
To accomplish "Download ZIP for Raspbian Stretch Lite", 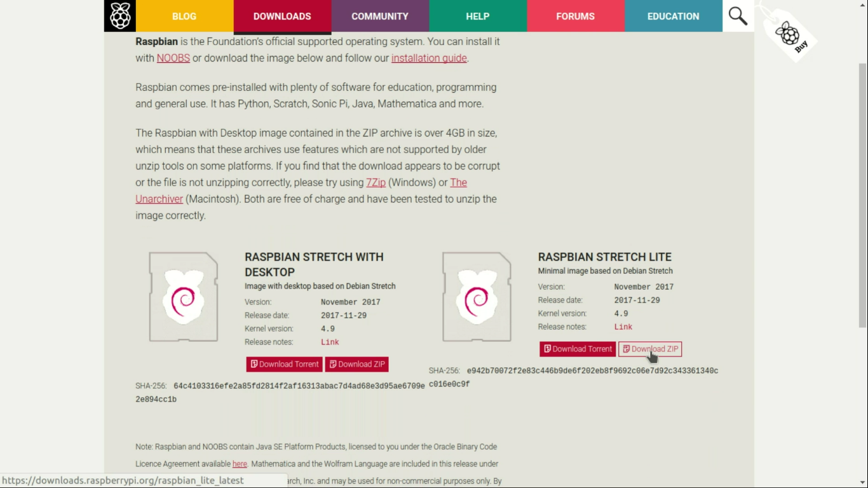I will point(650,349).
